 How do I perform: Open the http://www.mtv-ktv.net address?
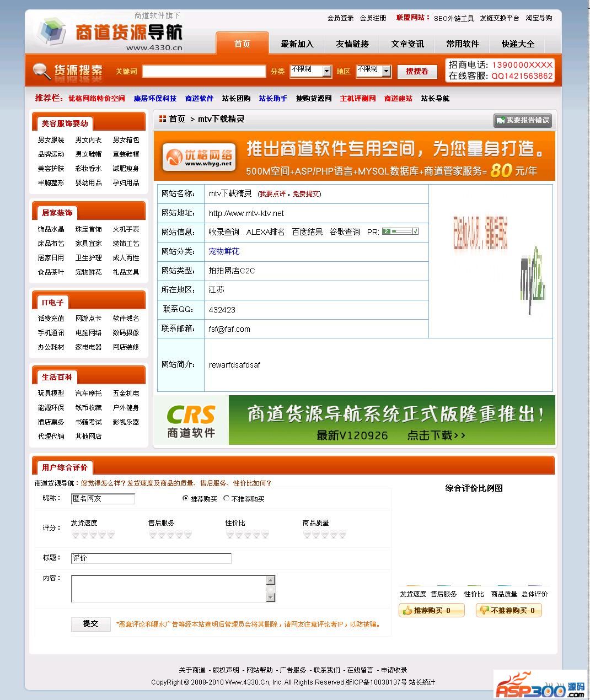pos(246,213)
